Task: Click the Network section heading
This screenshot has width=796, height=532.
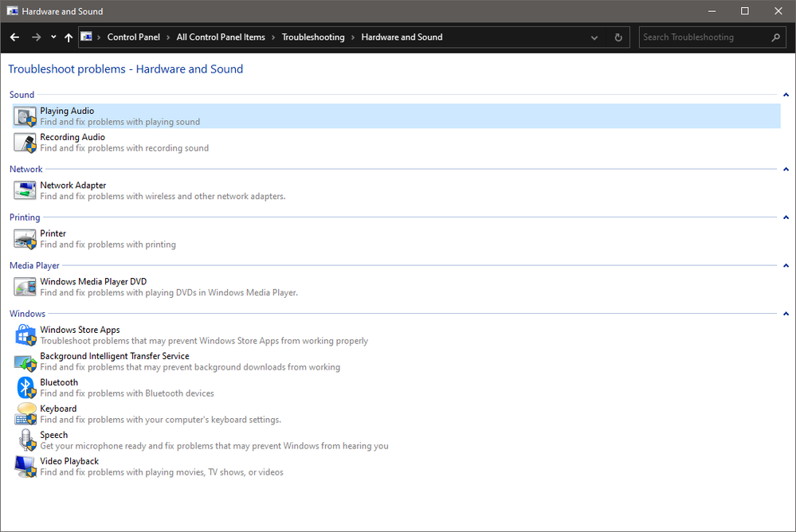Action: [25, 169]
